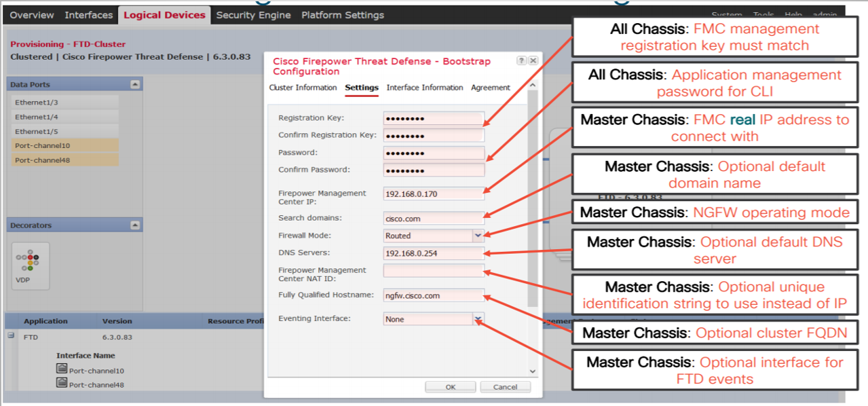
Task: Click the Search domains field
Action: click(x=434, y=219)
